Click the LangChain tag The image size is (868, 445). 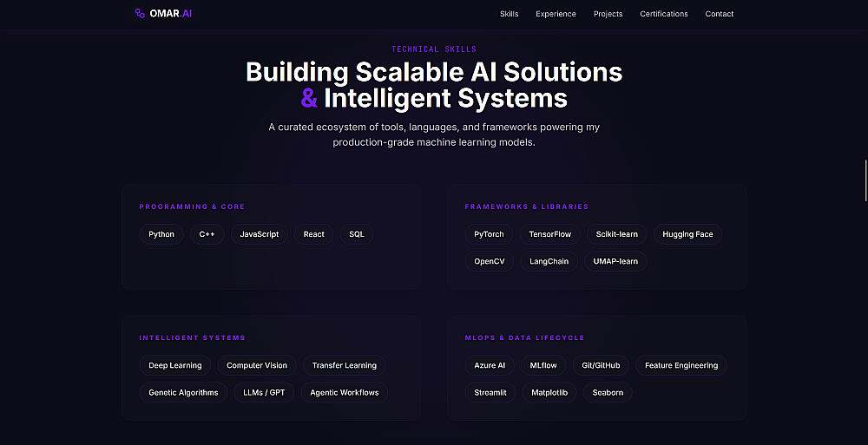point(549,261)
